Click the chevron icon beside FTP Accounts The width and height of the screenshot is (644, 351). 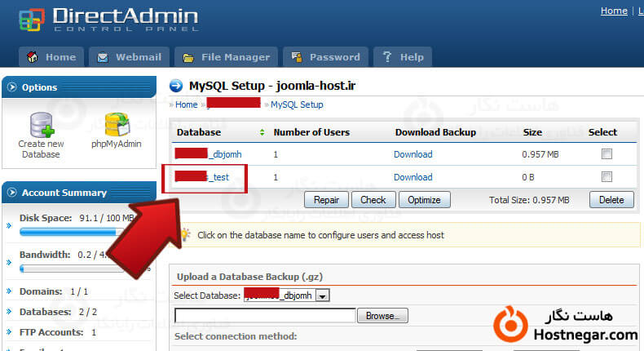9,331
